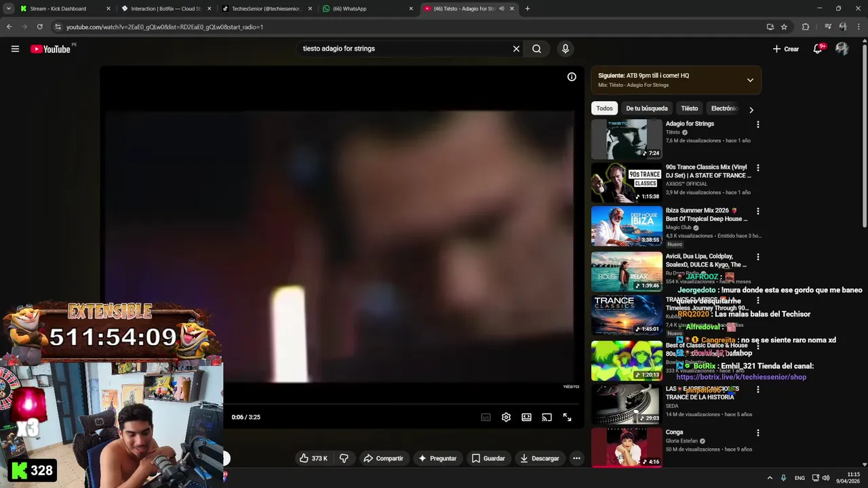Image resolution: width=868 pixels, height=488 pixels.
Task: Open the YouTube account avatar menu
Action: pyautogui.click(x=842, y=49)
